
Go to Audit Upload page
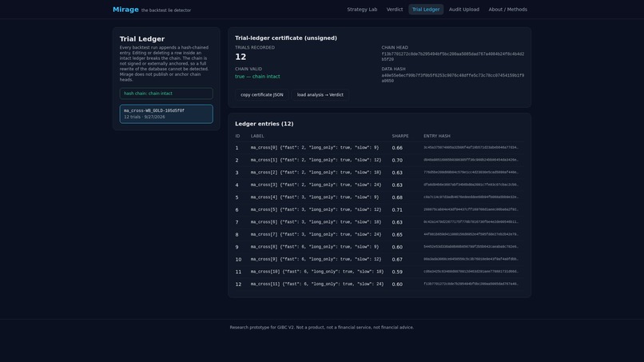pos(463,10)
